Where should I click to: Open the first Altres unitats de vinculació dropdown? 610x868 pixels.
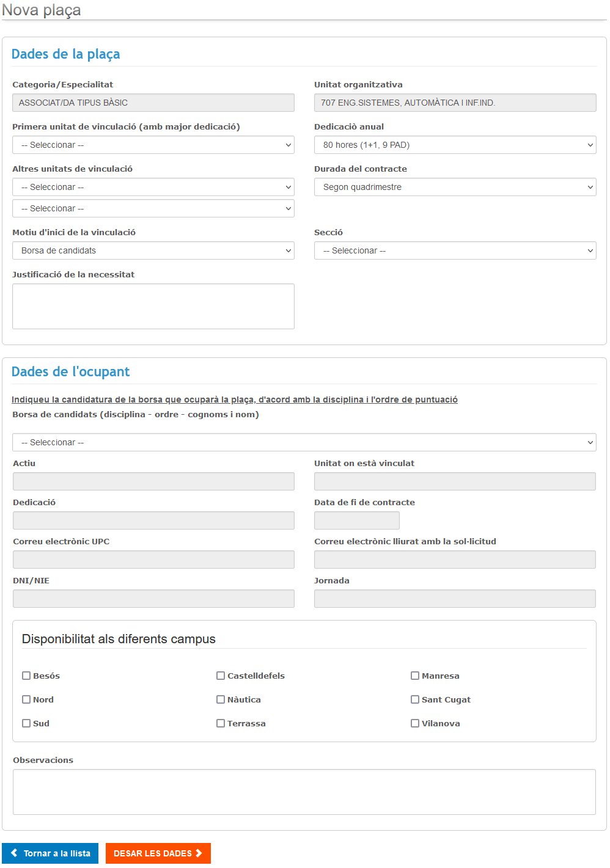click(x=153, y=187)
